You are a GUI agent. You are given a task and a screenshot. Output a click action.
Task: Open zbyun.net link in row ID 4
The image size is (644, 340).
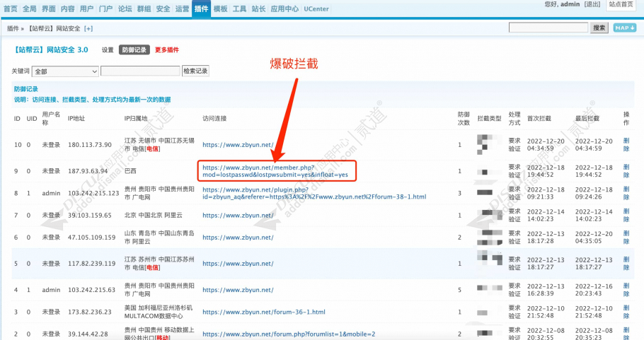click(238, 290)
